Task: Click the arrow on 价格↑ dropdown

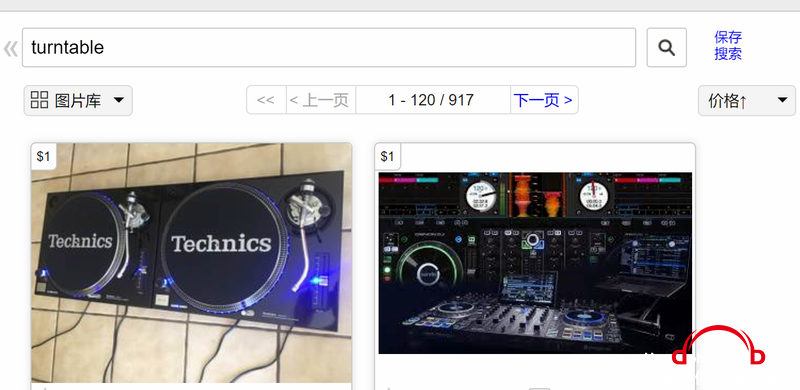Action: click(782, 100)
